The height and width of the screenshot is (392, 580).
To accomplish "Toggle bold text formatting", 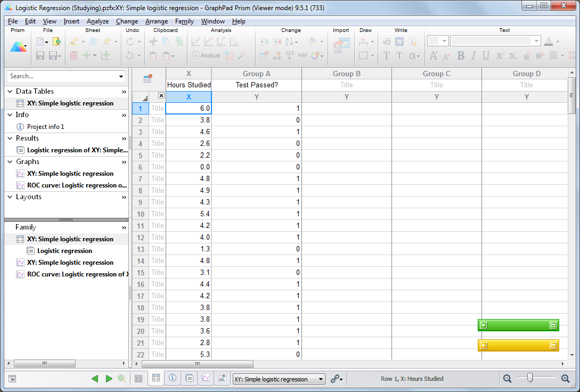I will pyautogui.click(x=460, y=55).
